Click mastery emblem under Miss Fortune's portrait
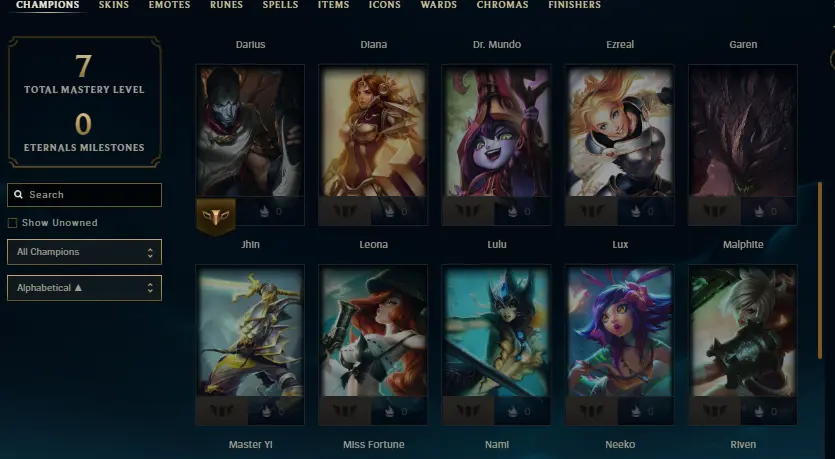This screenshot has width=835, height=459. [x=345, y=411]
